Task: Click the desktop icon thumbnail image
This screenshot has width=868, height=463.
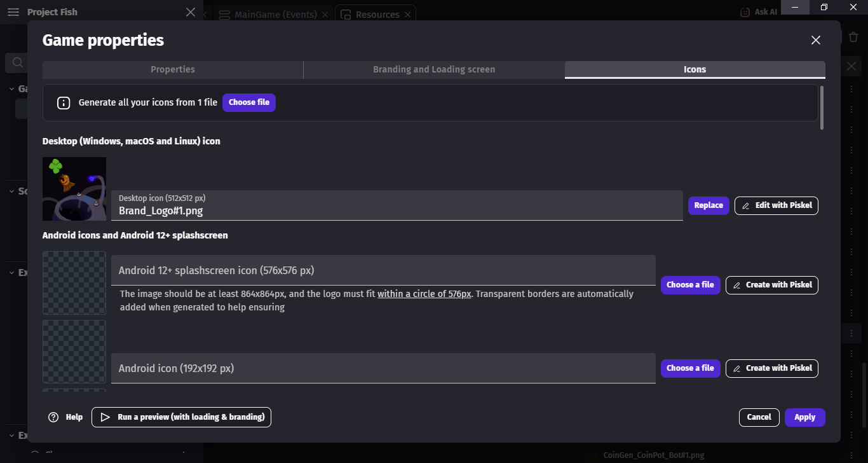Action: tap(74, 189)
